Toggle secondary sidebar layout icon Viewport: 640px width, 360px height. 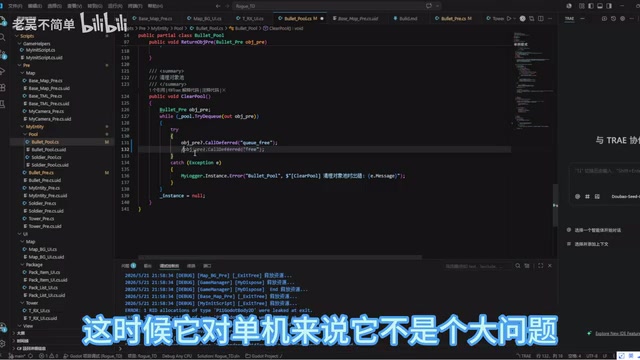609,6
